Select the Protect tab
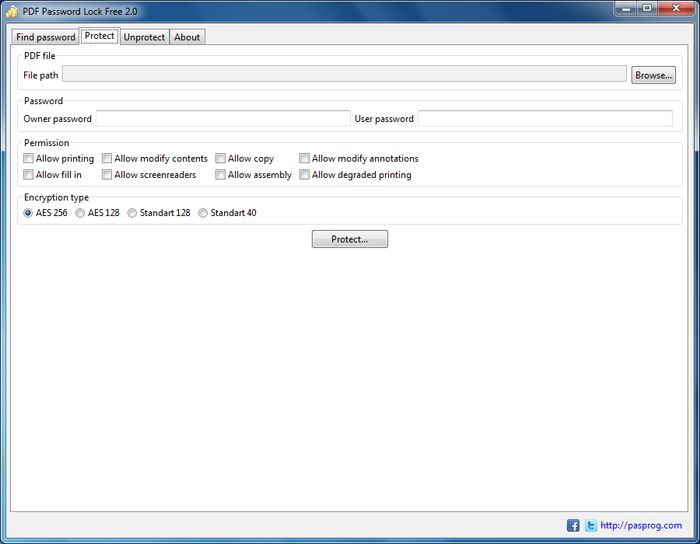This screenshot has width=700, height=544. coord(100,36)
